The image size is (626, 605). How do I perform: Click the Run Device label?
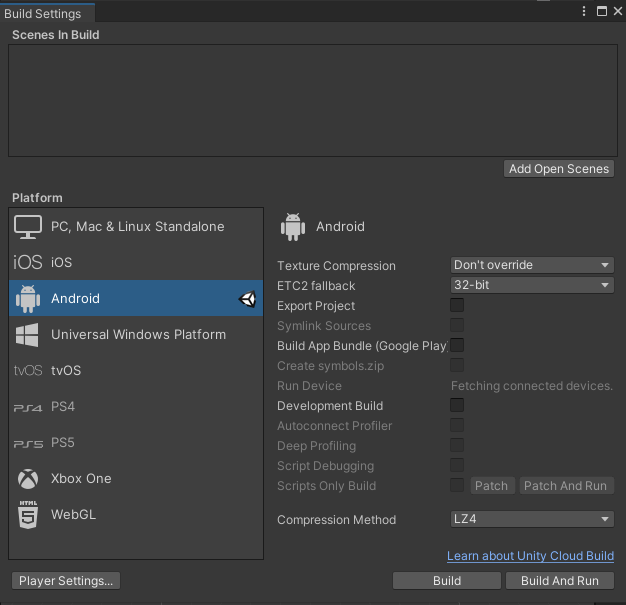tap(309, 386)
